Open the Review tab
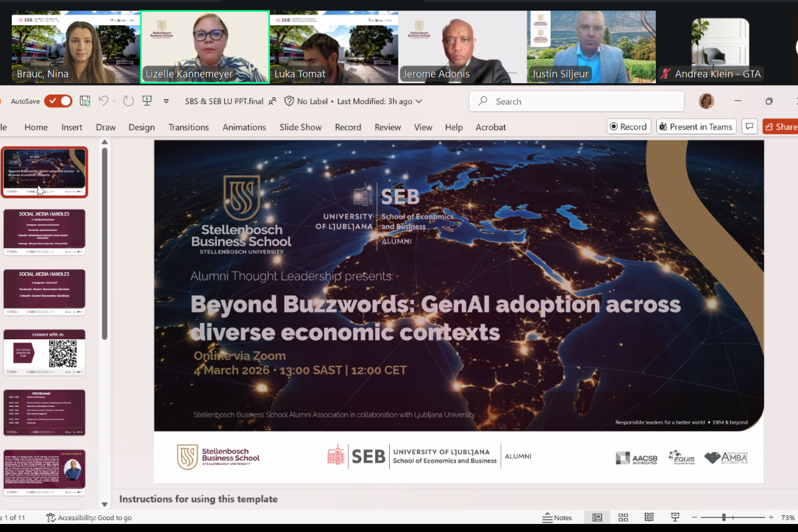This screenshot has height=532, width=798. click(x=388, y=127)
